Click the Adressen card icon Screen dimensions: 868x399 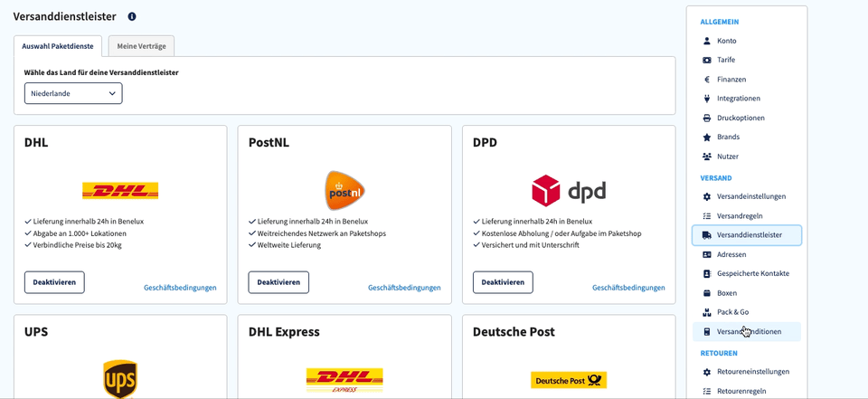[x=706, y=254]
